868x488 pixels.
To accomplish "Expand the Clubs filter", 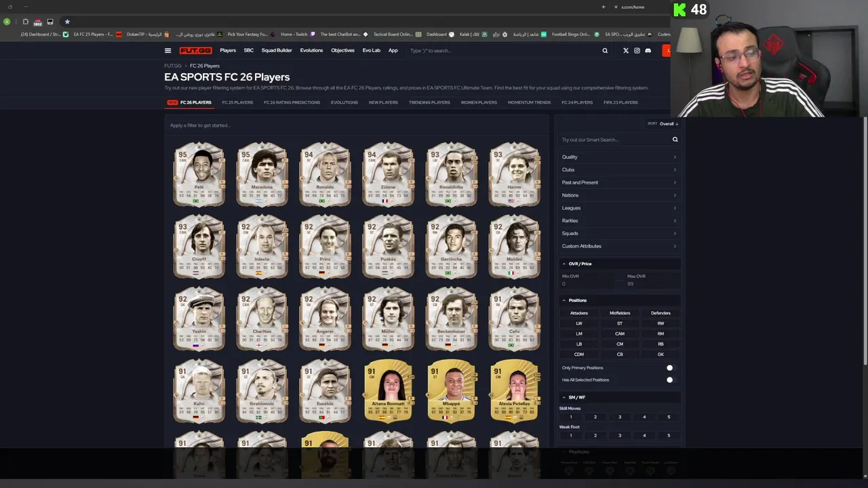I will coord(619,169).
